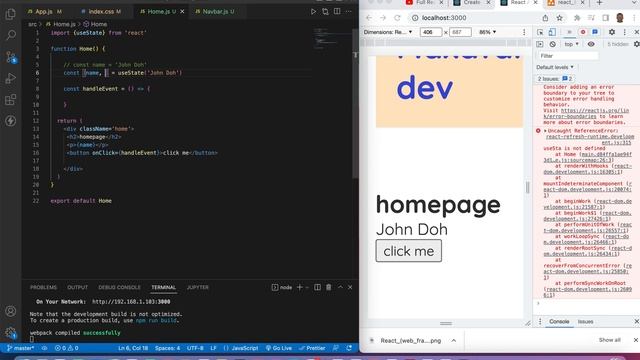640x360 pixels.
Task: Toggle Go Live server in status bar
Action: (x=279, y=348)
